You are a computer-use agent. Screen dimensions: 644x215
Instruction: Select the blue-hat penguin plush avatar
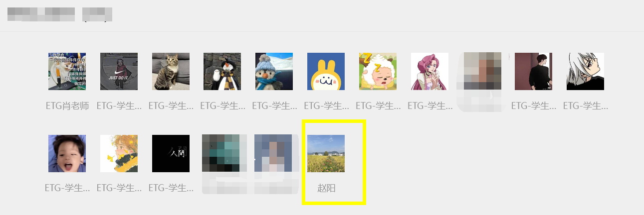(274, 71)
